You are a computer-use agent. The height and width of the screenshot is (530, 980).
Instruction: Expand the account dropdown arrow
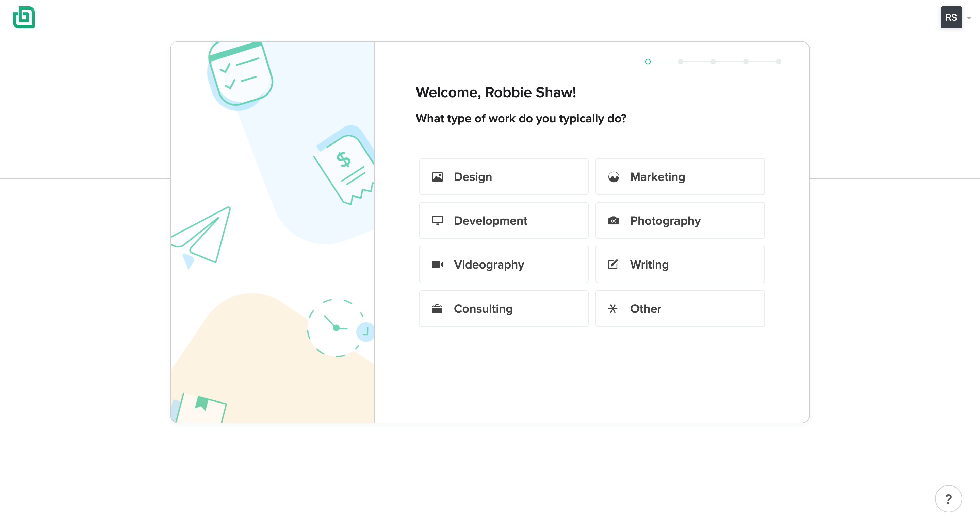tap(969, 18)
